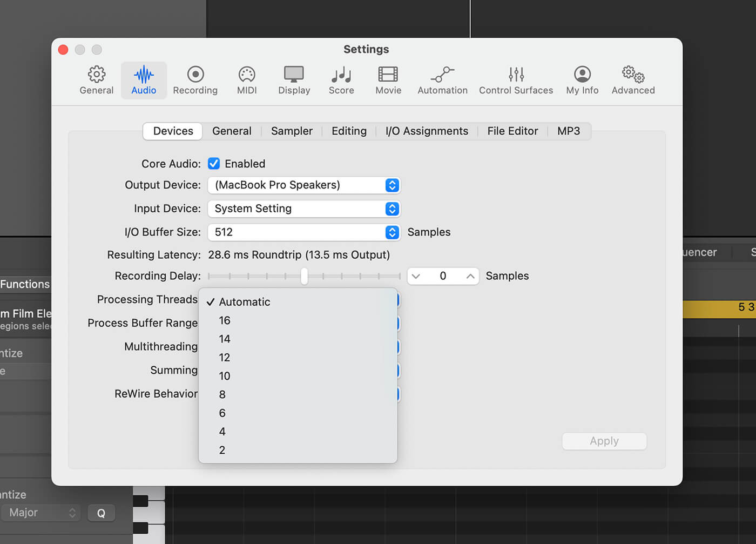756x544 pixels.
Task: Click the Recording Delay value field
Action: click(x=443, y=276)
